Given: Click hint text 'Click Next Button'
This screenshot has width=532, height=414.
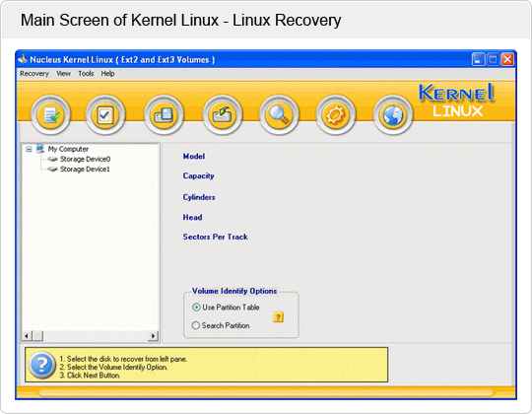Looking at the screenshot, I should 90,376.
